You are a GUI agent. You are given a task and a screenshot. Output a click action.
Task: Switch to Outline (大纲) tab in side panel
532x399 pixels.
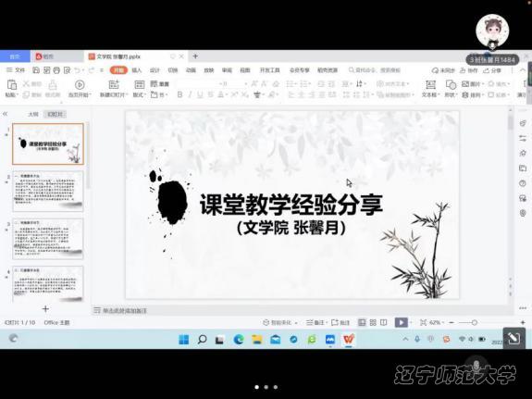tap(33, 114)
